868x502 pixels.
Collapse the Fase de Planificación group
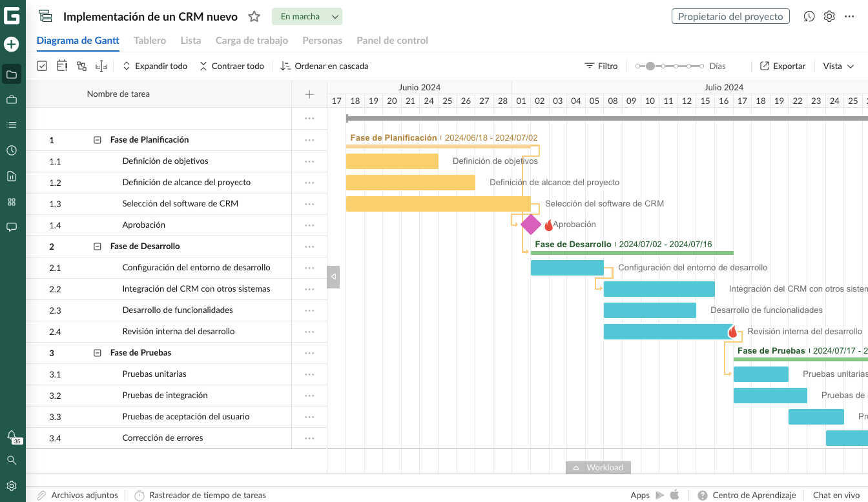(x=98, y=140)
